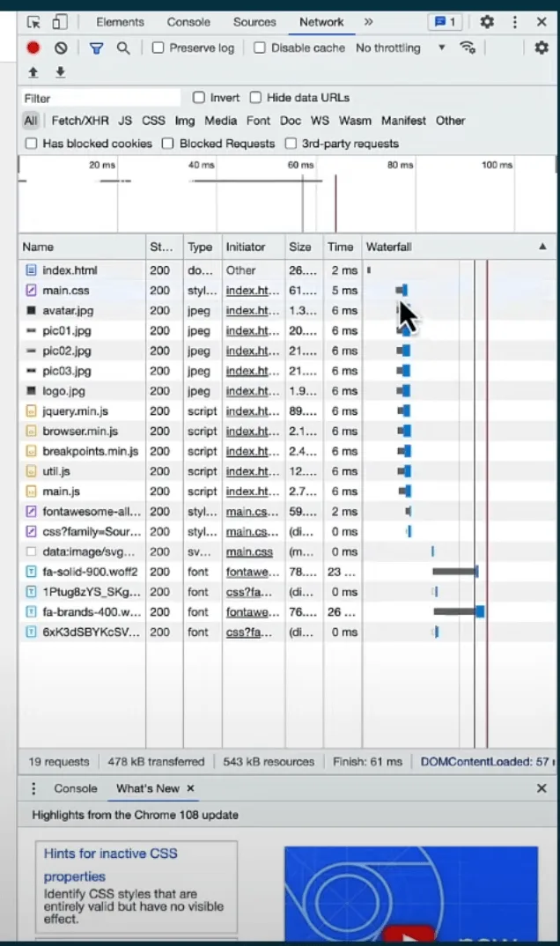Select the Network tab
The width and height of the screenshot is (560, 946).
coord(321,22)
